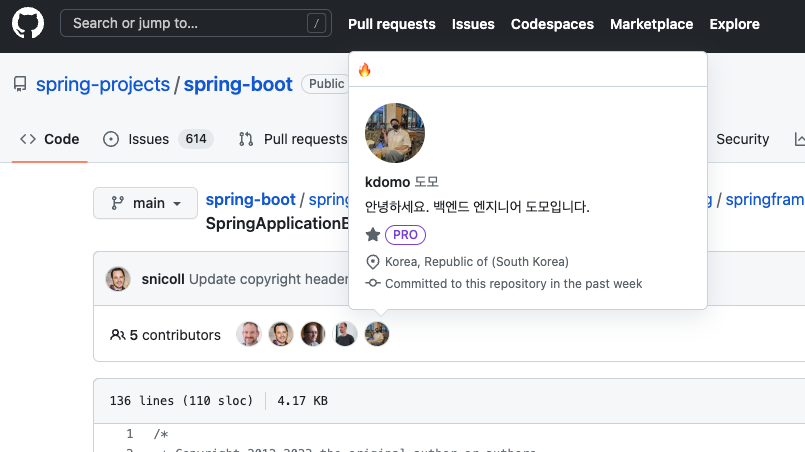Click the slash shortcut key icon
Image resolution: width=805 pixels, height=452 pixels.
[x=316, y=23]
